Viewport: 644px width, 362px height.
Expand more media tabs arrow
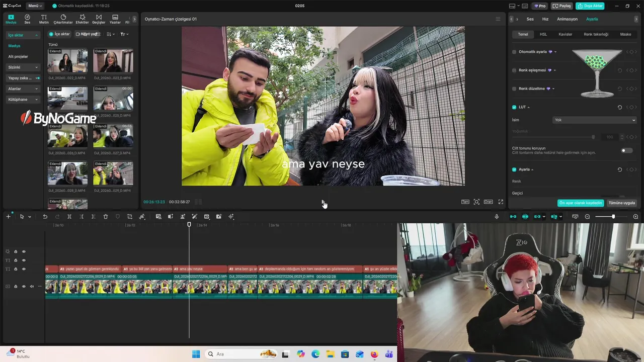pyautogui.click(x=134, y=19)
